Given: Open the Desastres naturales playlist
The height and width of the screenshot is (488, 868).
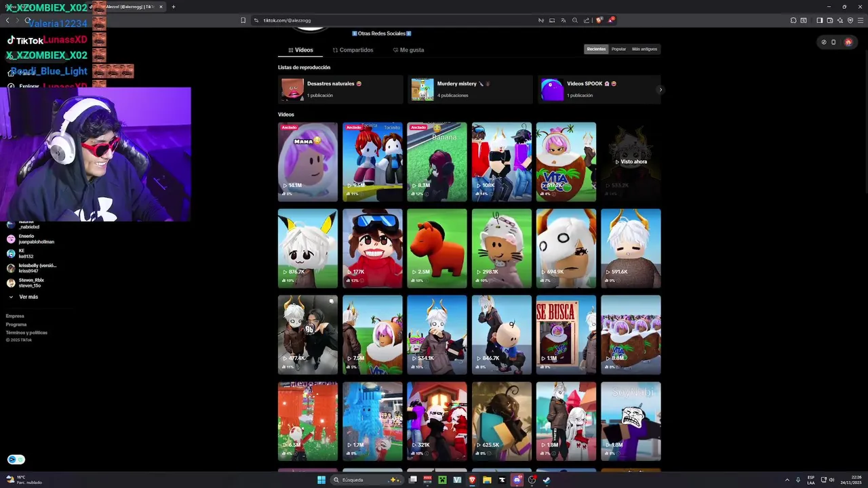Looking at the screenshot, I should tap(340, 89).
